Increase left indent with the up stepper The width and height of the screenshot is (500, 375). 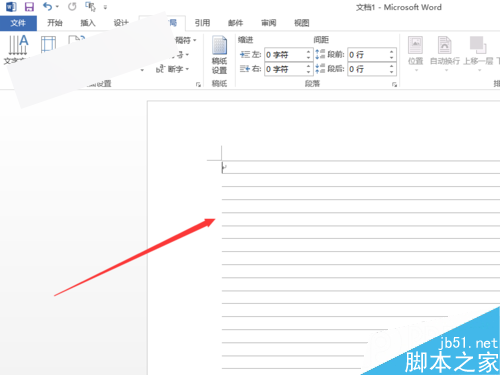coord(309,52)
